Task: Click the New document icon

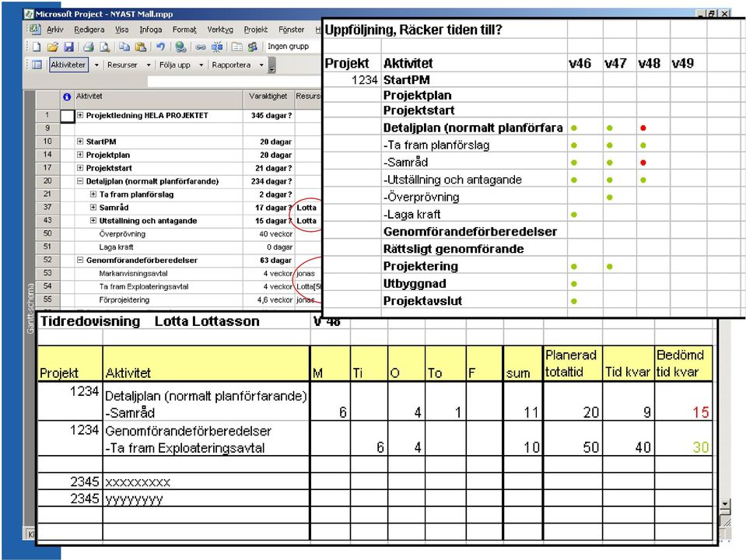Action: (37, 47)
